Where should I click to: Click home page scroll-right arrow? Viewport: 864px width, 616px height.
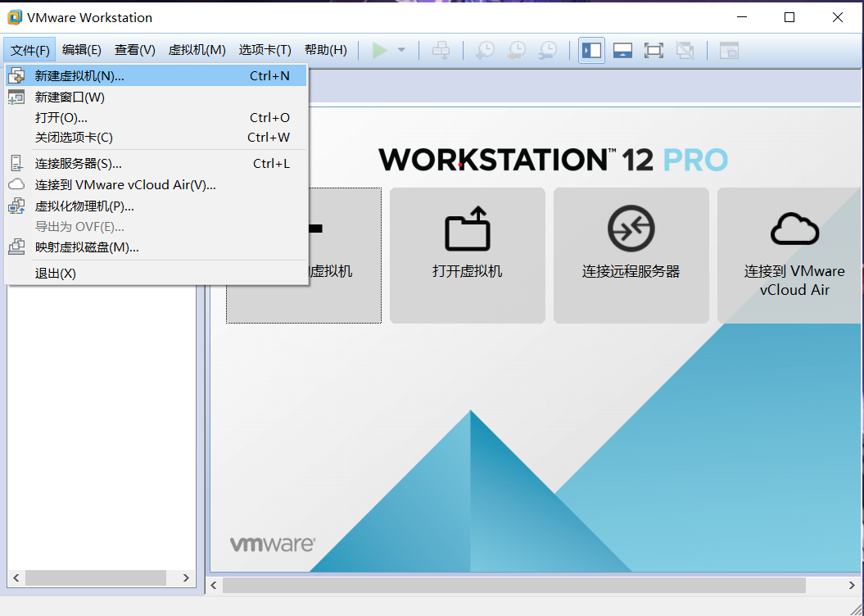point(852,585)
